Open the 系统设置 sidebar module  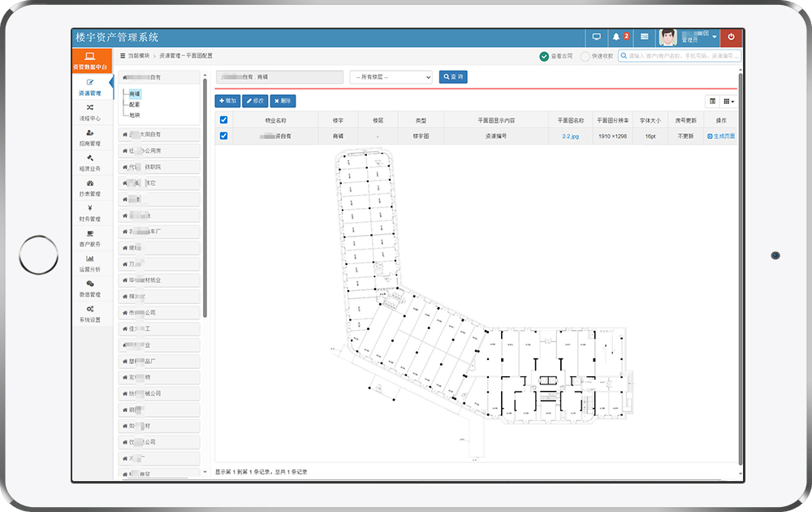(90, 314)
